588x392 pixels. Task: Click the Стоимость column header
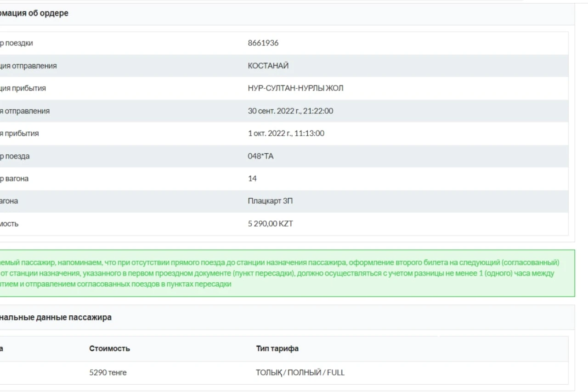tap(109, 348)
